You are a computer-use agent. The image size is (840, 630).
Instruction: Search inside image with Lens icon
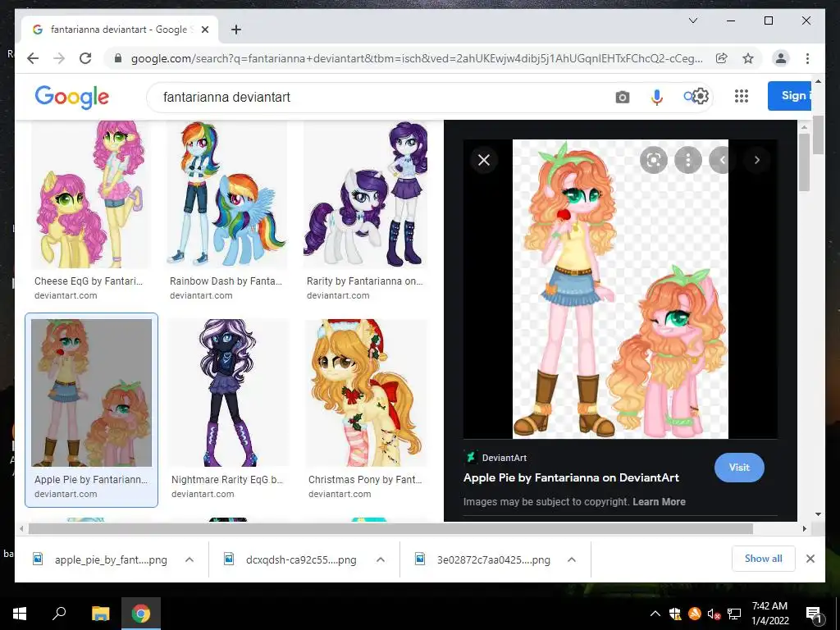click(x=653, y=160)
